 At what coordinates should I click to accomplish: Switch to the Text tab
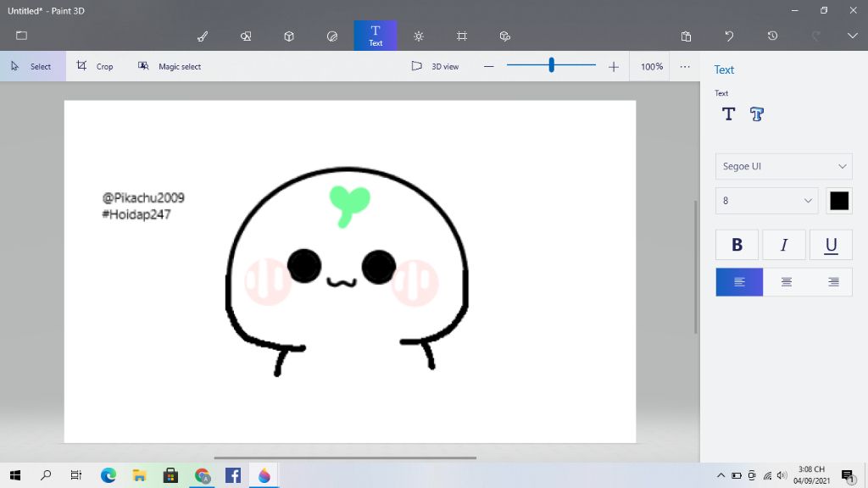coord(376,36)
